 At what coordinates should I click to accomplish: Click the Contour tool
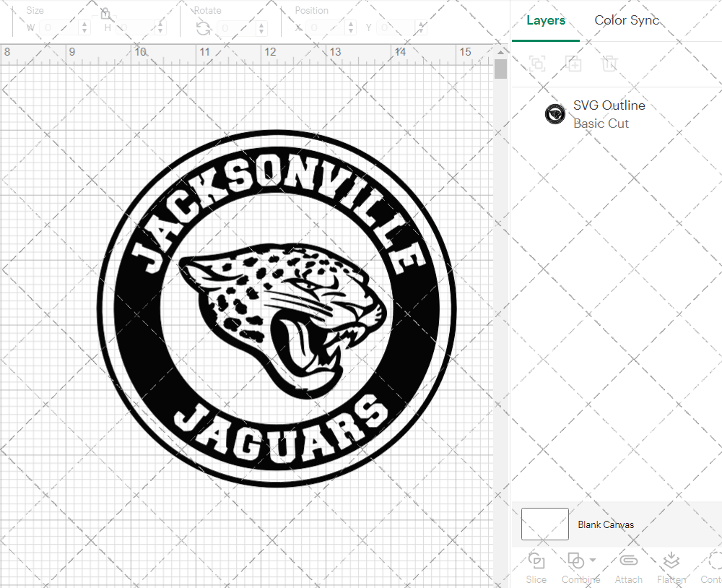click(x=711, y=568)
